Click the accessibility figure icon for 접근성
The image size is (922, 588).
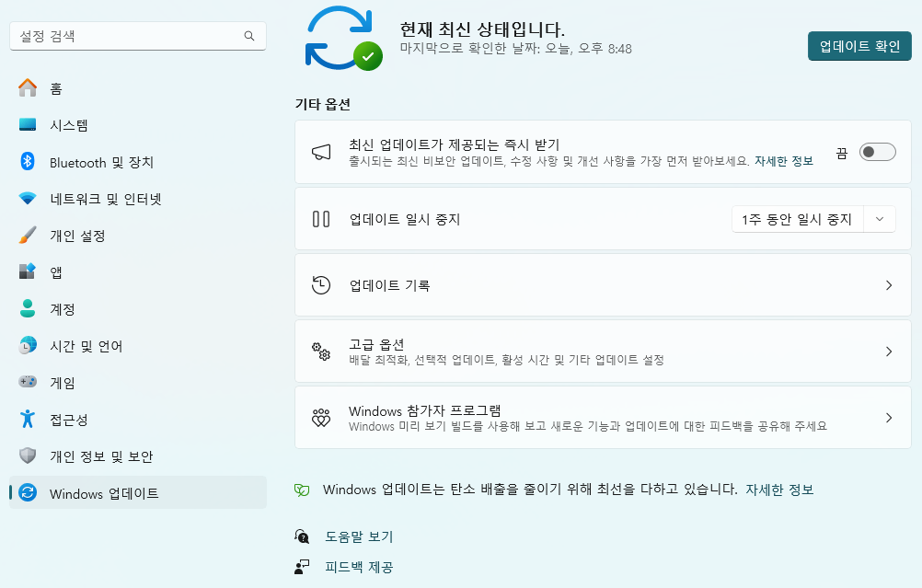pos(28,419)
